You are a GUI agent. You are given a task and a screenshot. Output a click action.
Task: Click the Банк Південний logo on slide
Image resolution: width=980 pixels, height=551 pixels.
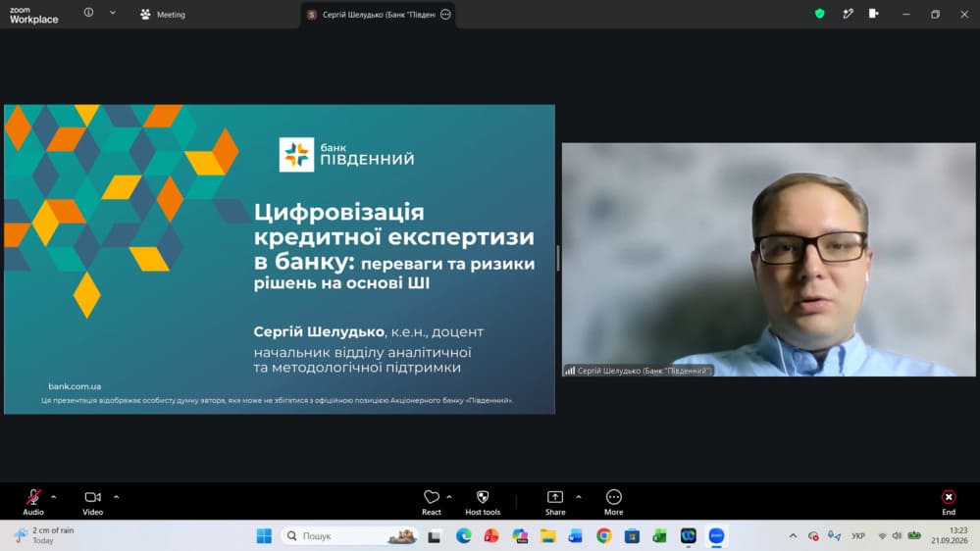pos(346,154)
